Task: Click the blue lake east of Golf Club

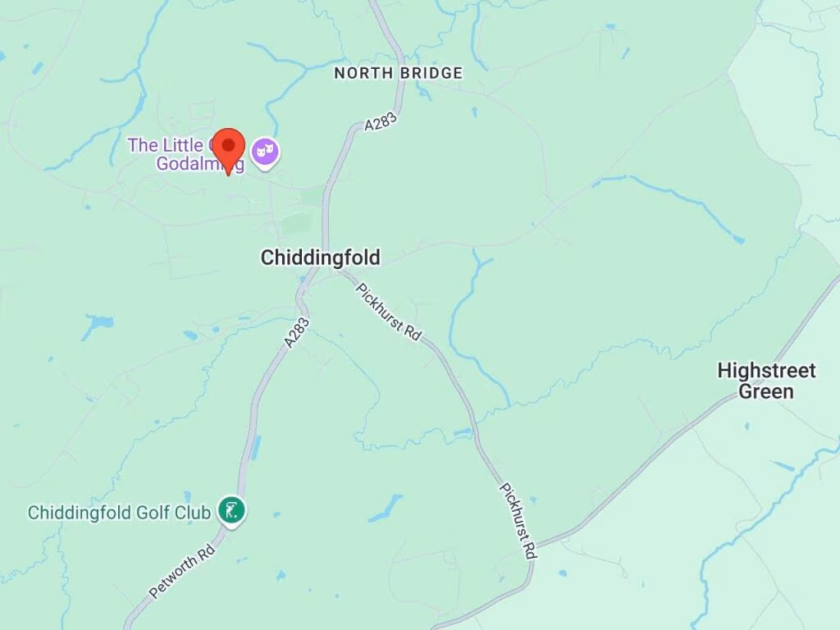Action: (386, 509)
